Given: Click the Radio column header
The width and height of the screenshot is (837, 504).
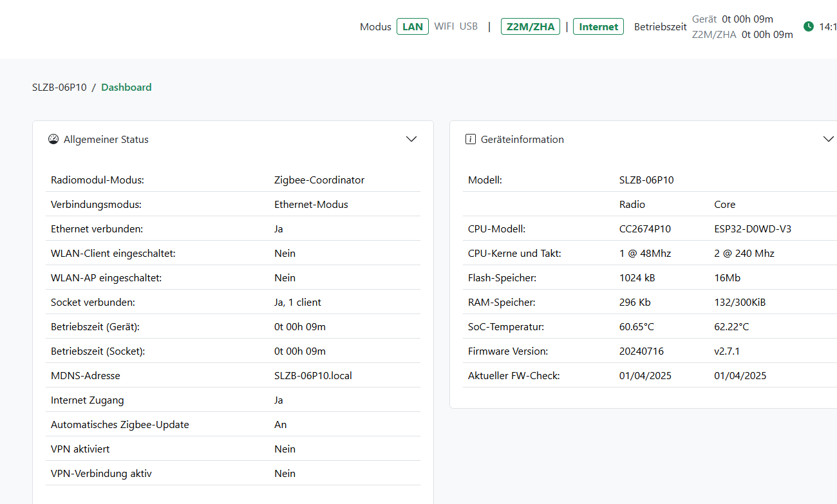Looking at the screenshot, I should pos(632,205).
